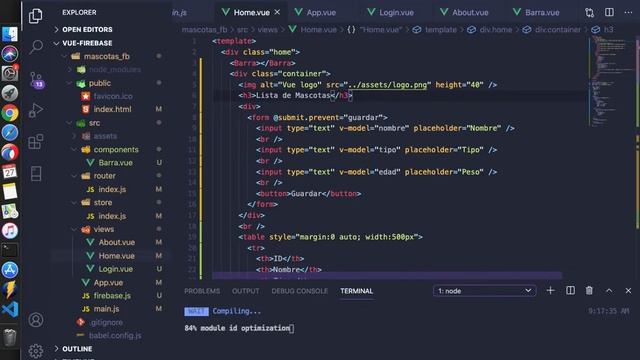Kill the terminal with trash icon

click(589, 291)
